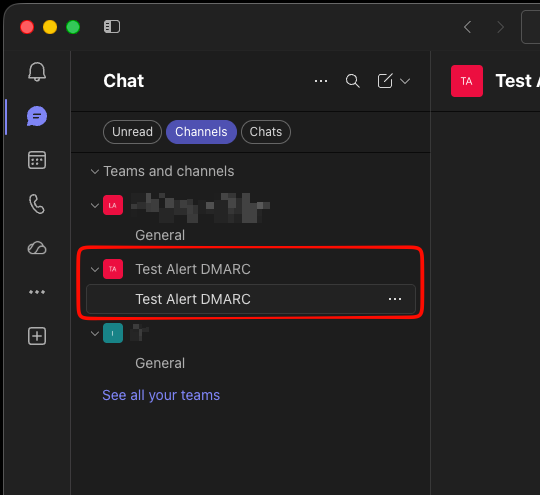The width and height of the screenshot is (540, 495).
Task: Open the dropdown arrow beside compose icon
Action: 405,81
